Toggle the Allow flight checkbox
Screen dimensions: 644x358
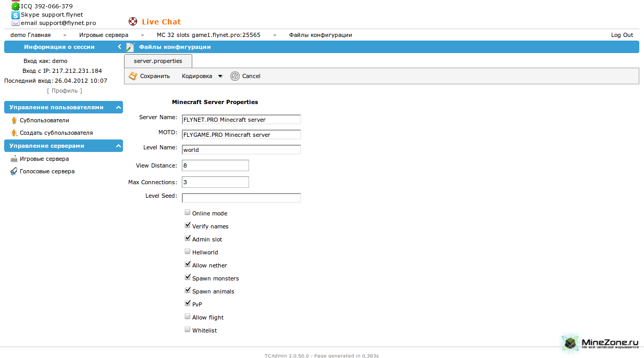(x=188, y=317)
